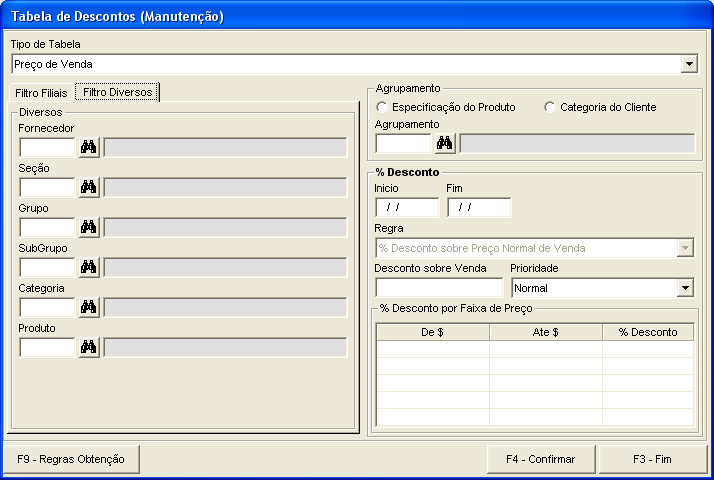
Task: Expand the Prioridade dropdown list
Action: [x=685, y=288]
